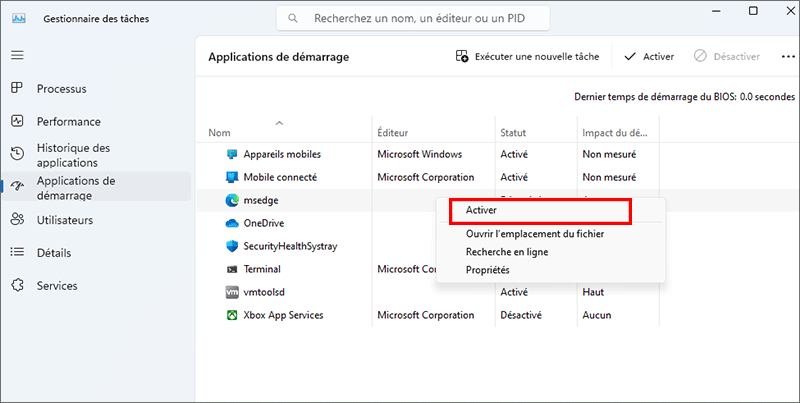Click the OneDrive cloud icon
Image resolution: width=800 pixels, height=403 pixels.
point(232,223)
